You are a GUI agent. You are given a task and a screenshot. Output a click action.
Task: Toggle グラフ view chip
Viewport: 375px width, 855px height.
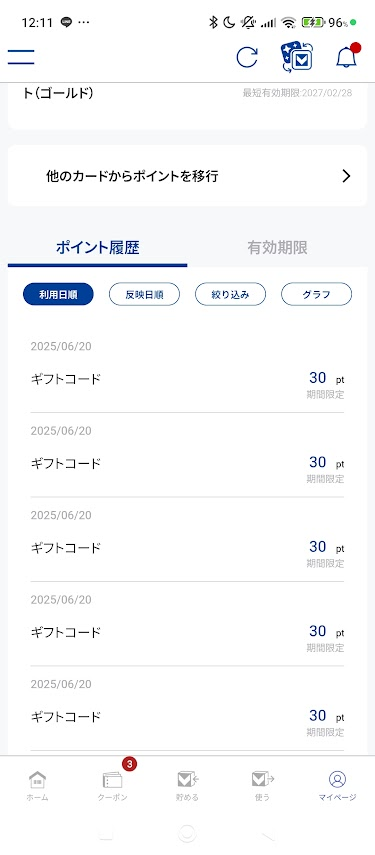[x=317, y=294]
